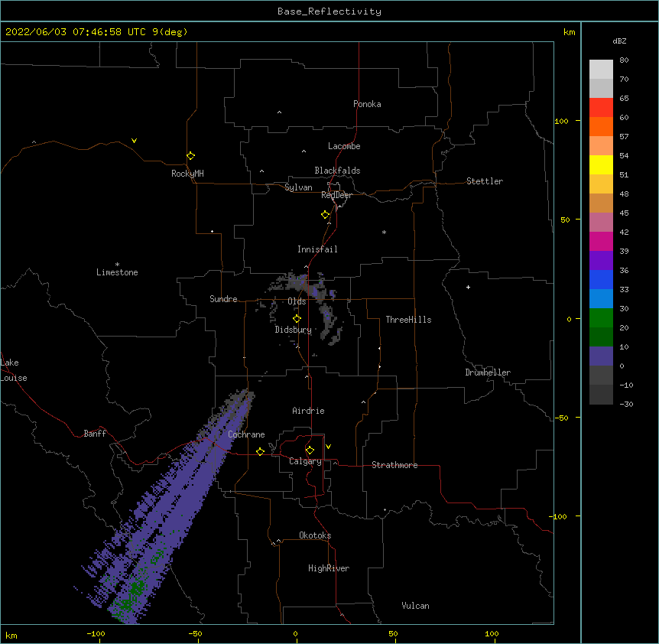Click the Airdrie map label

(309, 411)
